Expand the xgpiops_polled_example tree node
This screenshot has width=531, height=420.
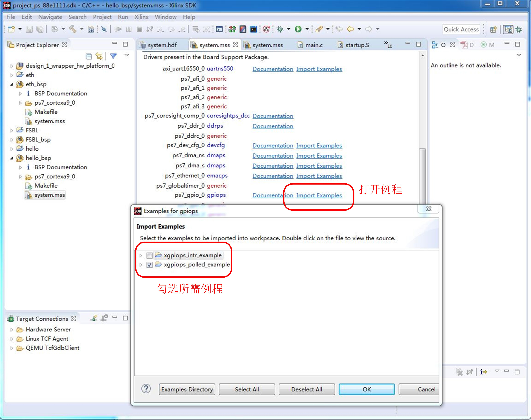click(141, 265)
